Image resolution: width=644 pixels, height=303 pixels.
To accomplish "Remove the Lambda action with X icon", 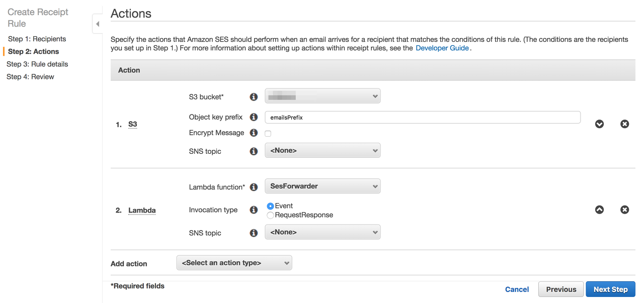I will (x=624, y=210).
